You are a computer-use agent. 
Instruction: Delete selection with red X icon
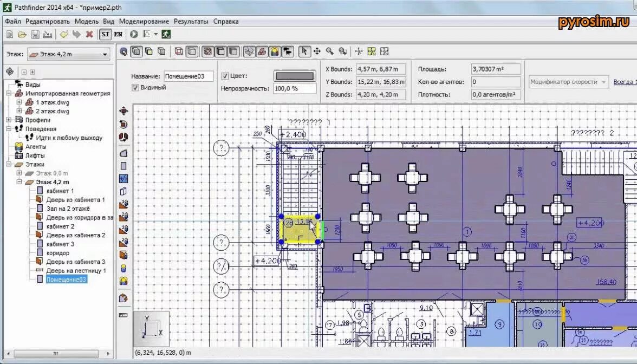[x=90, y=35]
